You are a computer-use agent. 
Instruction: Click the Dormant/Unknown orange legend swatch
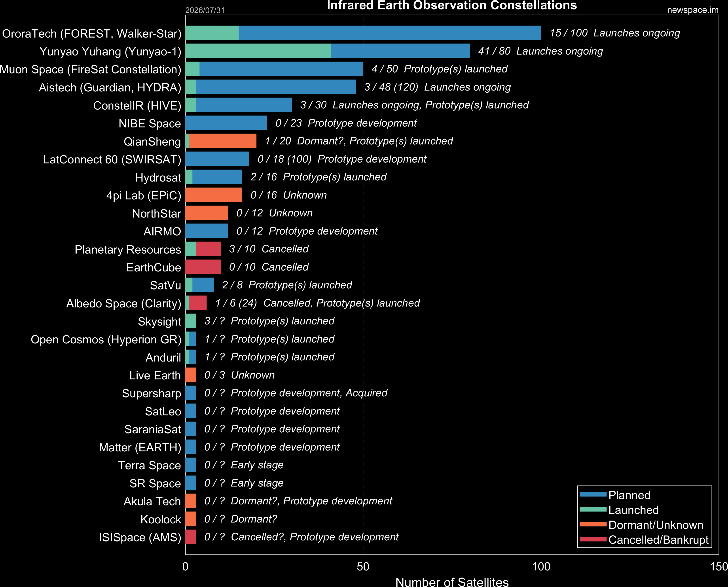pyautogui.click(x=593, y=524)
